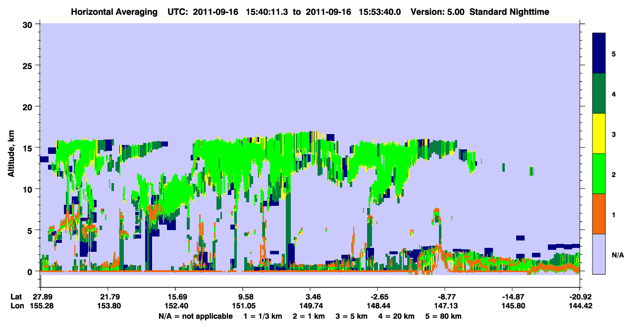The height and width of the screenshot is (330, 644).
Task: Click the y-axis tick label '15'
Action: click(29, 148)
